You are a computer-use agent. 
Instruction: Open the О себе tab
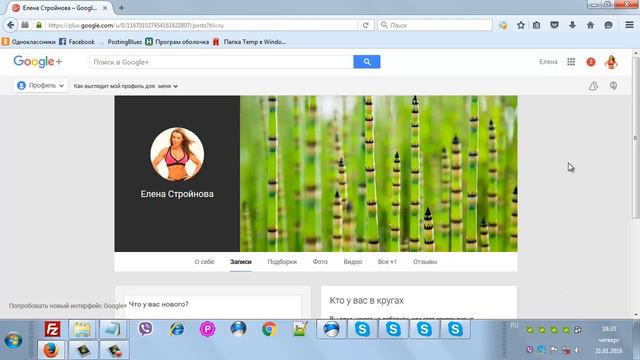[204, 262]
